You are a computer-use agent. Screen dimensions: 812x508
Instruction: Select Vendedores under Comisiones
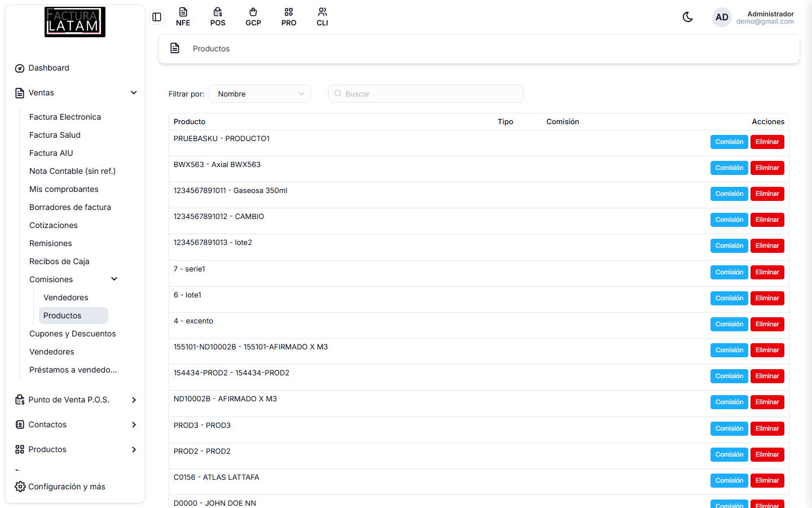66,297
